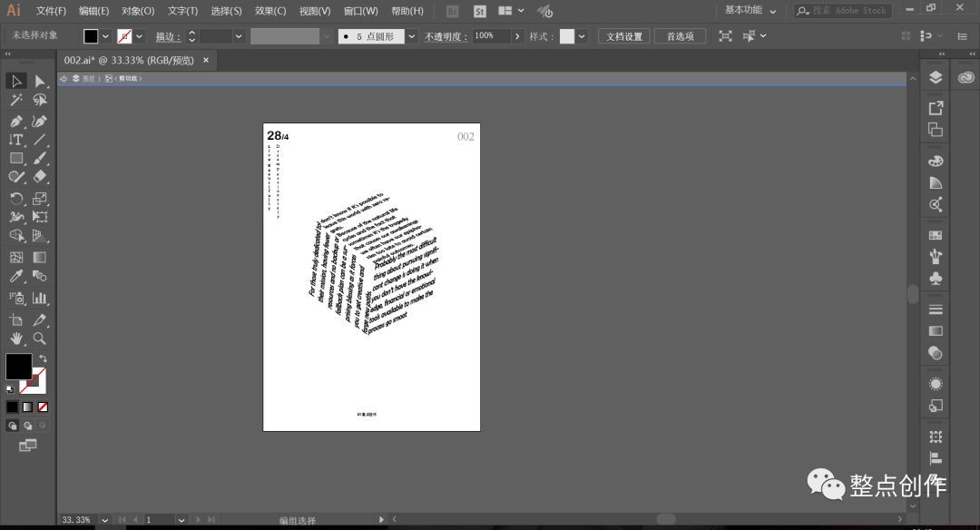Viewport: 980px width, 530px height.
Task: Open the 5 点圆形 brush dropdown
Action: (x=411, y=36)
